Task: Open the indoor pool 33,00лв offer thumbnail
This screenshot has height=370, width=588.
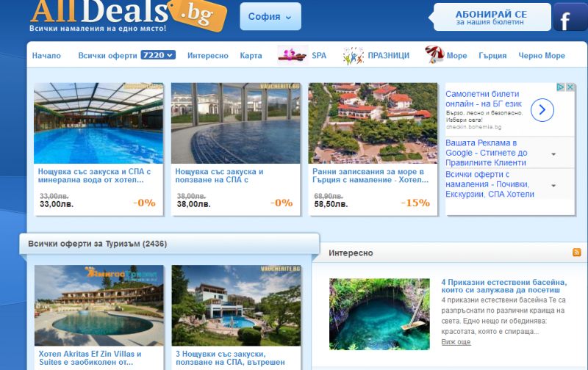Action: click(98, 123)
